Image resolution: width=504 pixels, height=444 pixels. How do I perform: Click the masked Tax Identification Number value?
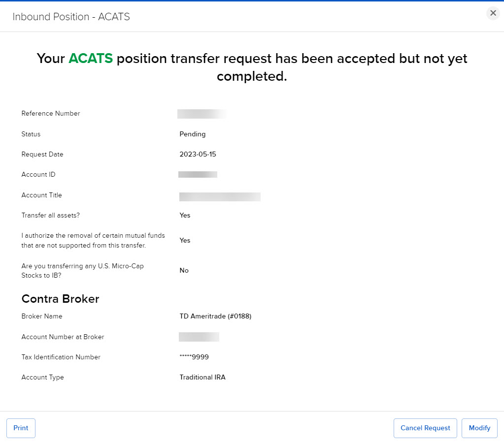click(x=194, y=357)
